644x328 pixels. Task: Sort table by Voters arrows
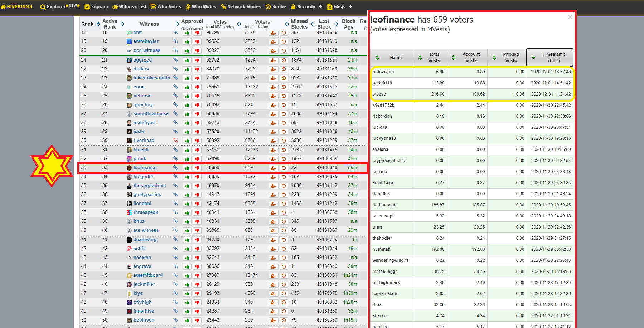coord(287,24)
